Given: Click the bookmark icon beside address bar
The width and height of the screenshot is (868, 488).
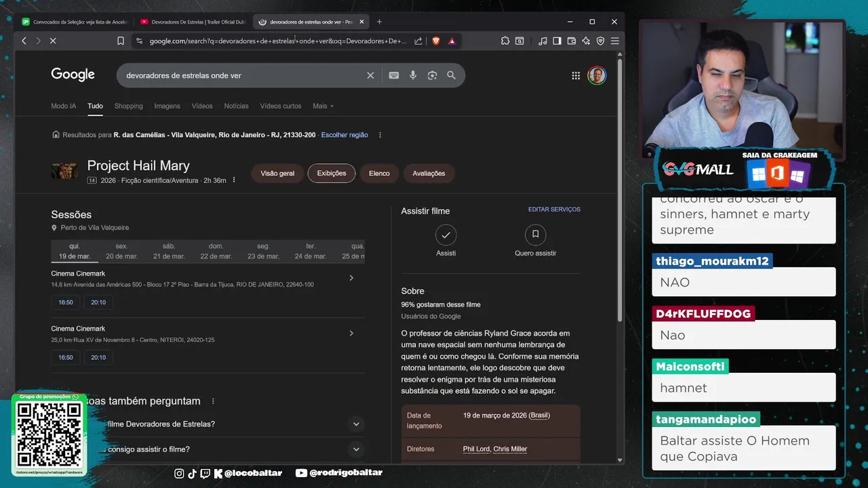Looking at the screenshot, I should 121,41.
